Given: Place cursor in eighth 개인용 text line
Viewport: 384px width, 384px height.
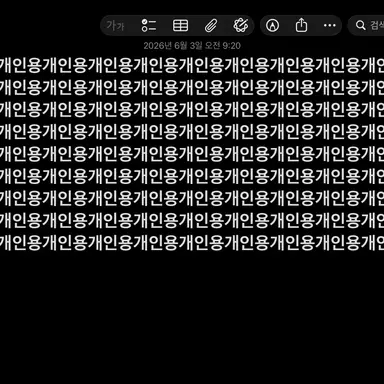Looking at the screenshot, I should pos(192,220).
